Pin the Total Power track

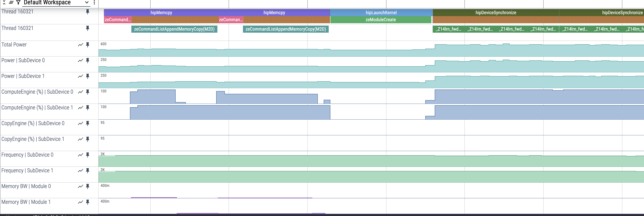(x=87, y=45)
